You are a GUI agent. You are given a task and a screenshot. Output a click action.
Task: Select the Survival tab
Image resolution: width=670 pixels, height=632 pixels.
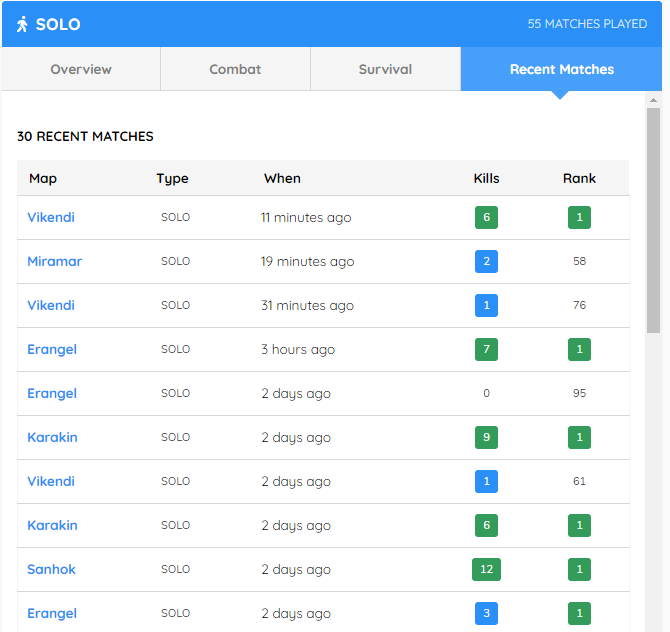point(385,69)
